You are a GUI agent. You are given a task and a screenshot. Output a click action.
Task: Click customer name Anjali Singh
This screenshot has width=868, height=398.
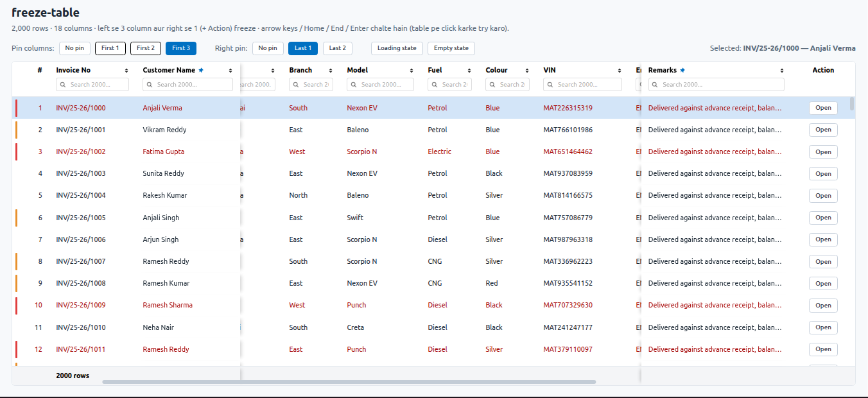tap(161, 218)
